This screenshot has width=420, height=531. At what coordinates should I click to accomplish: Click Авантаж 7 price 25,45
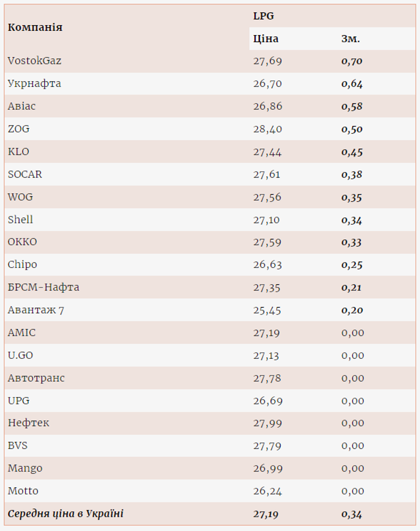click(267, 310)
